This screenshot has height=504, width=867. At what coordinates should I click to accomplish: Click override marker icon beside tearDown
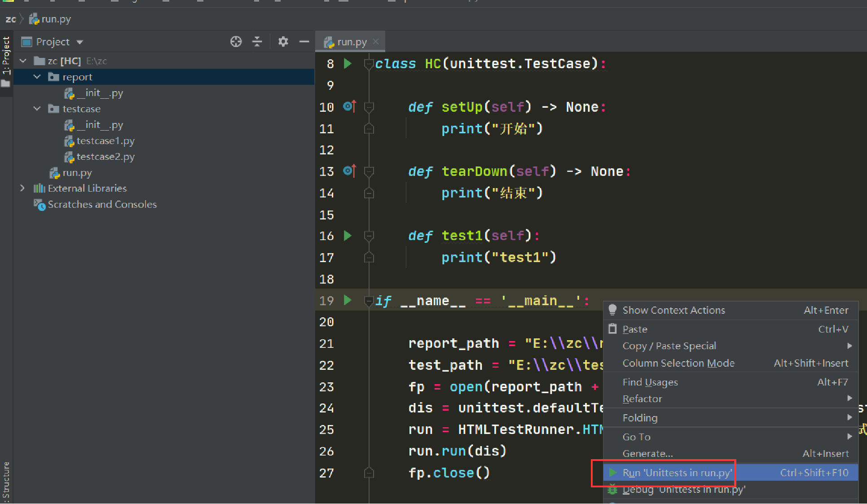point(349,171)
